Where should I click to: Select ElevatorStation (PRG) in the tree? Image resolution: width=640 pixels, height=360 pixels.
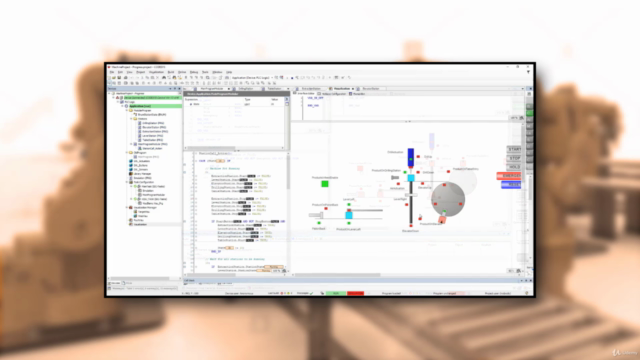point(153,127)
